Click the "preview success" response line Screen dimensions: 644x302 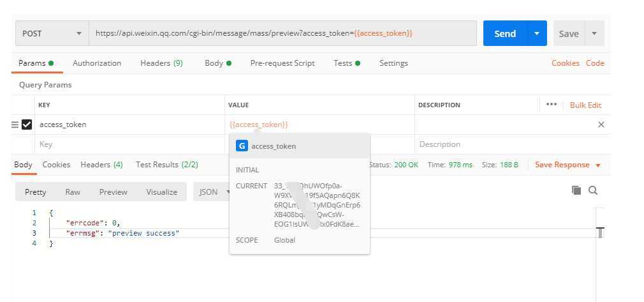point(123,233)
